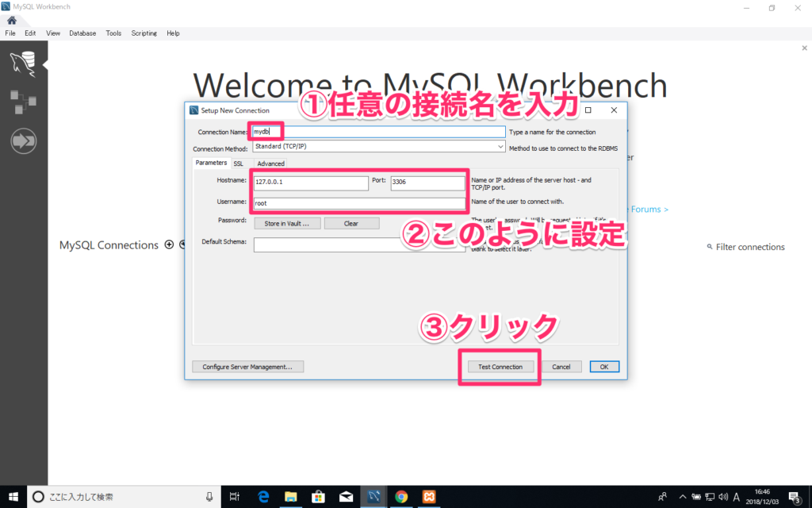This screenshot has width=812, height=508.
Task: Open Mail from the taskbar
Action: point(346,496)
